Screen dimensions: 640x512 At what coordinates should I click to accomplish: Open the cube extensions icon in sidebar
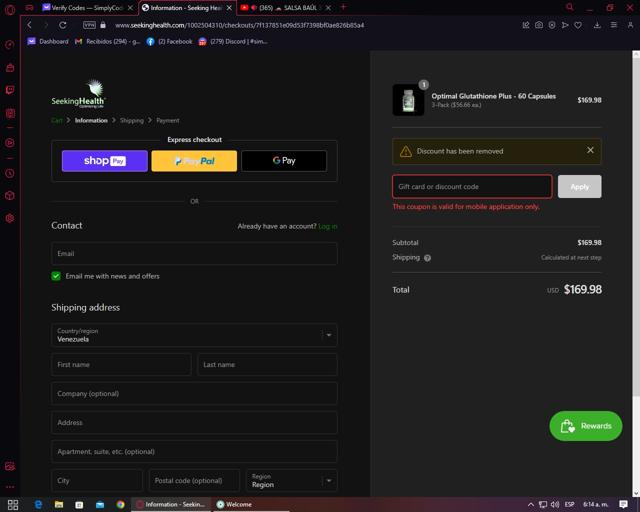coord(10,196)
